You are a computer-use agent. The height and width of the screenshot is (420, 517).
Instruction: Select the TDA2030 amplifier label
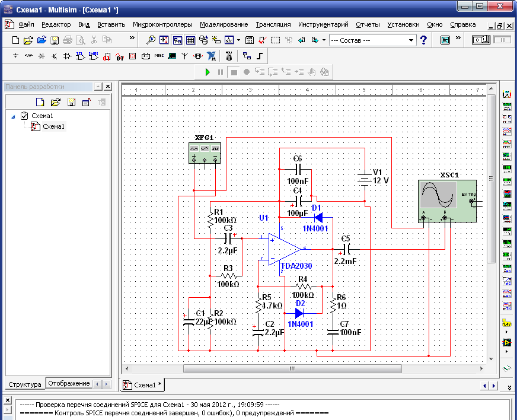point(296,266)
